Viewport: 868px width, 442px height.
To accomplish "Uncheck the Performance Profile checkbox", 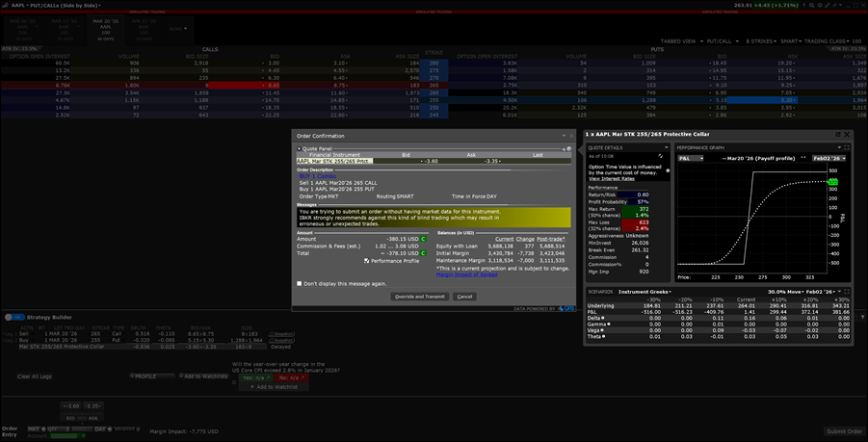I will (x=366, y=261).
